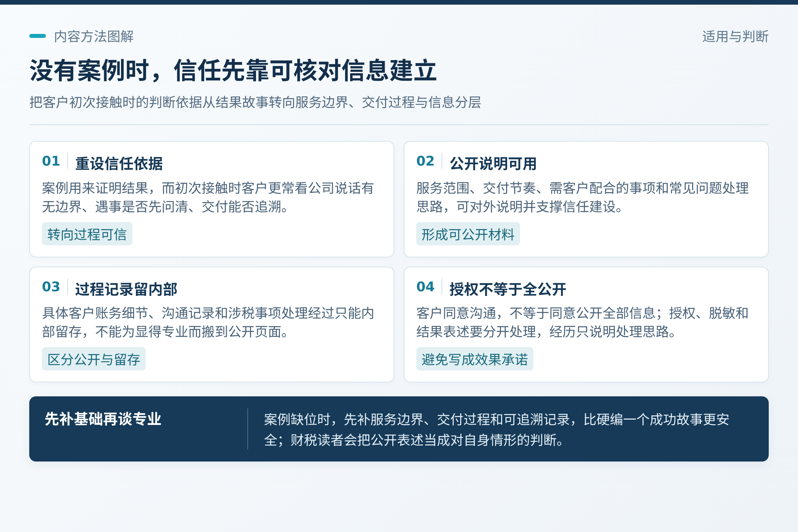Click the '内容方法图解' header label

pyautogui.click(x=94, y=36)
